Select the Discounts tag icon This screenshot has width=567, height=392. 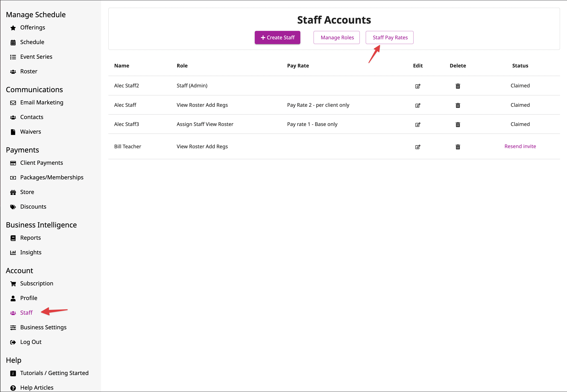click(x=13, y=207)
